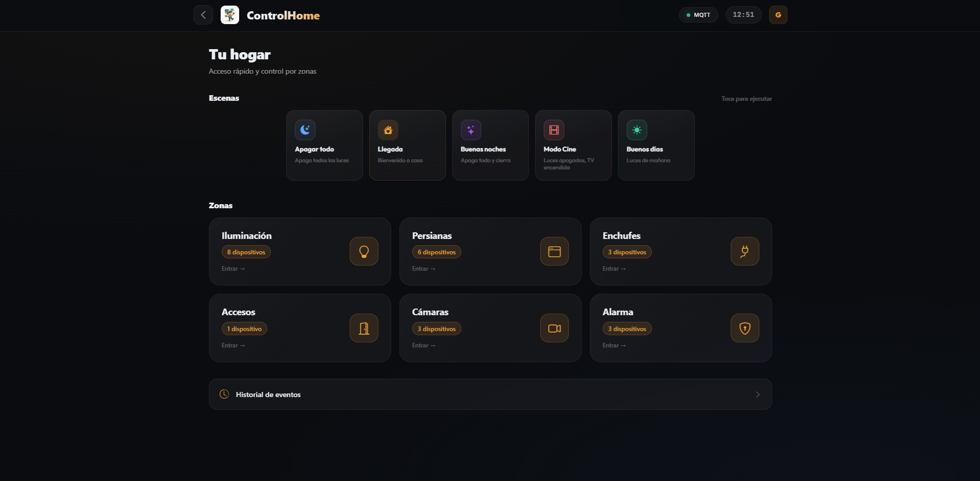Screen dimensions: 980x481
Task: Click the 12:51 clock display
Action: [743, 15]
